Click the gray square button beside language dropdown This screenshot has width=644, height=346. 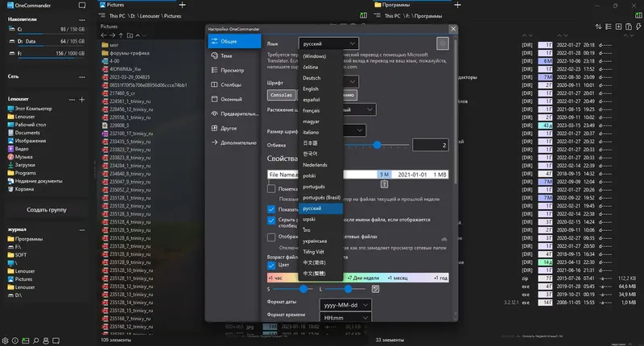pyautogui.click(x=442, y=43)
